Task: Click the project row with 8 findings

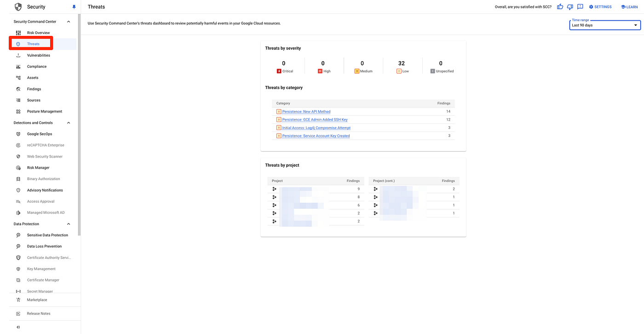Action: pyautogui.click(x=316, y=197)
